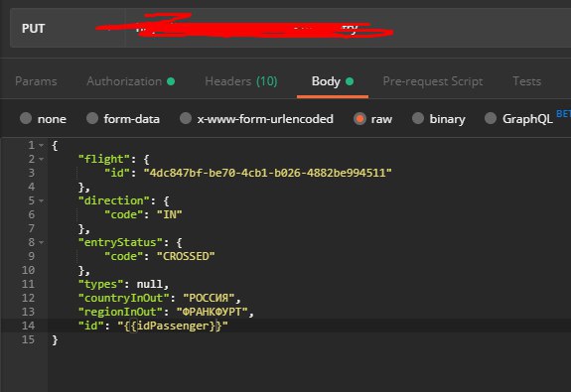Click the "direction" key on line 5
The height and width of the screenshot is (392, 571).
click(113, 200)
